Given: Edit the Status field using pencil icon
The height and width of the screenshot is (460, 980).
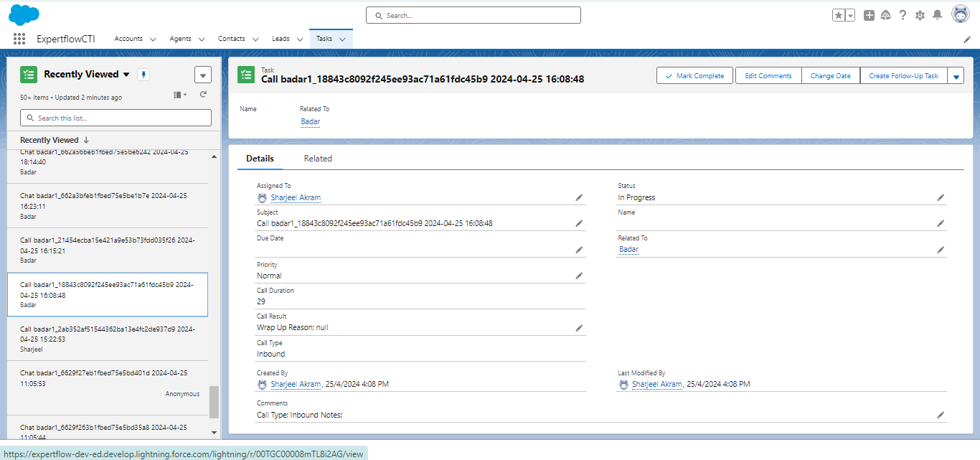Looking at the screenshot, I should 941,197.
